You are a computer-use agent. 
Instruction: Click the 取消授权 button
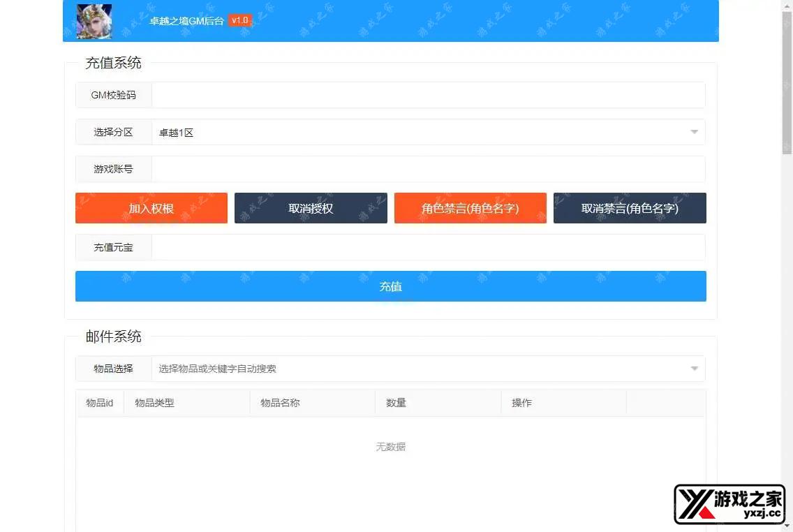(311, 208)
